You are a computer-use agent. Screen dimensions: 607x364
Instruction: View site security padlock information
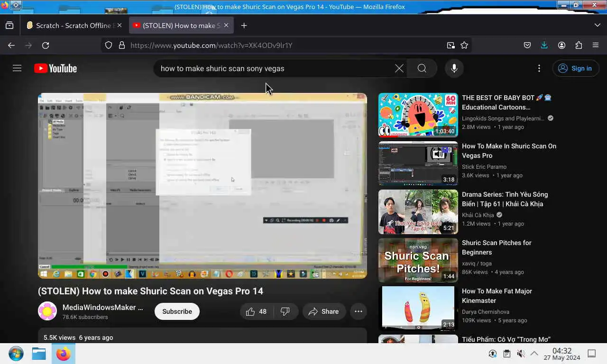point(121,45)
